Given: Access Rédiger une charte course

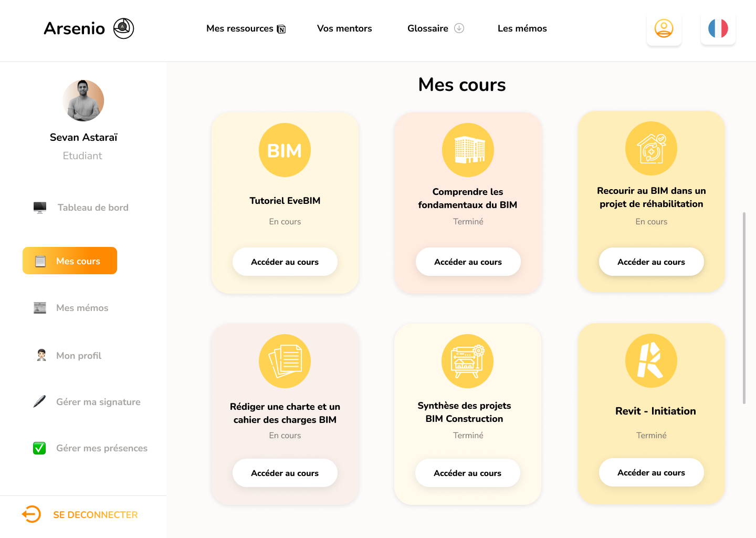Looking at the screenshot, I should (x=285, y=473).
